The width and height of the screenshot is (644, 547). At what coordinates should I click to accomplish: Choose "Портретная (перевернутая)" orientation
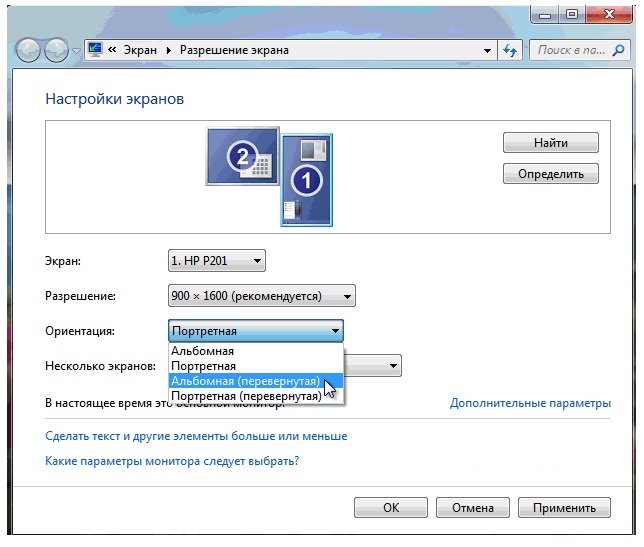click(x=256, y=396)
